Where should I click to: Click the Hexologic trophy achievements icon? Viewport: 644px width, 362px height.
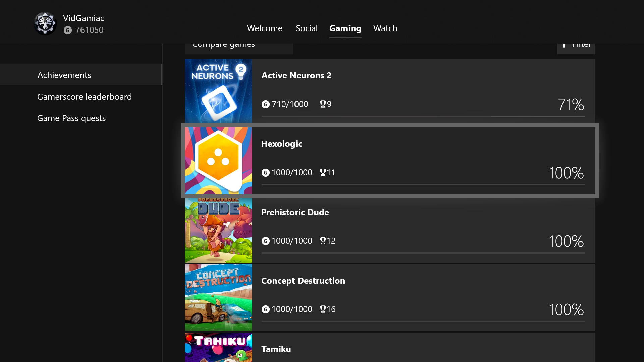(323, 172)
